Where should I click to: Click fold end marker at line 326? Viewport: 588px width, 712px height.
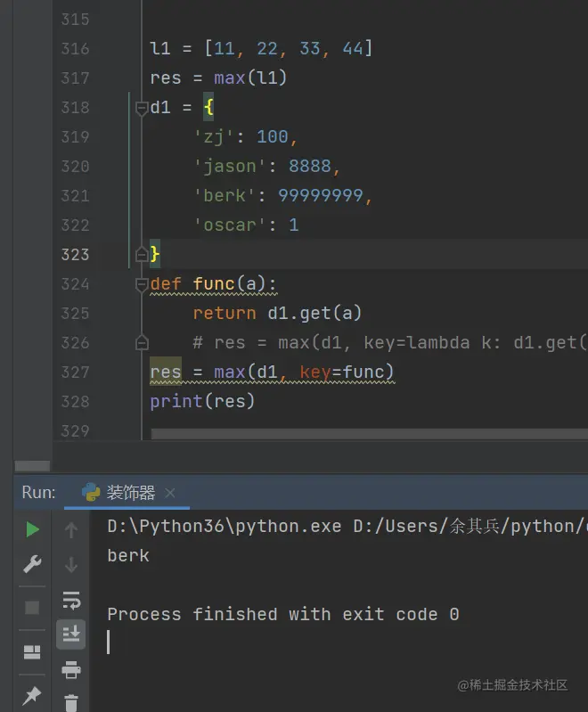pyautogui.click(x=142, y=343)
